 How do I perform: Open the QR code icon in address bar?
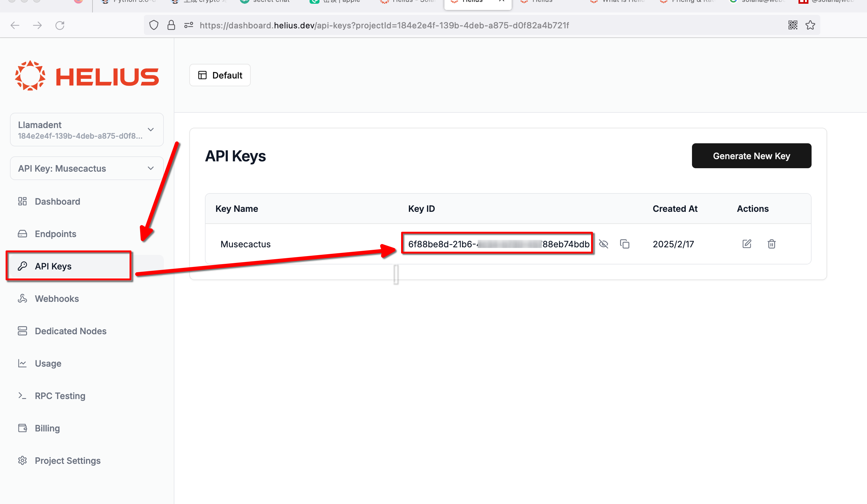click(x=793, y=25)
